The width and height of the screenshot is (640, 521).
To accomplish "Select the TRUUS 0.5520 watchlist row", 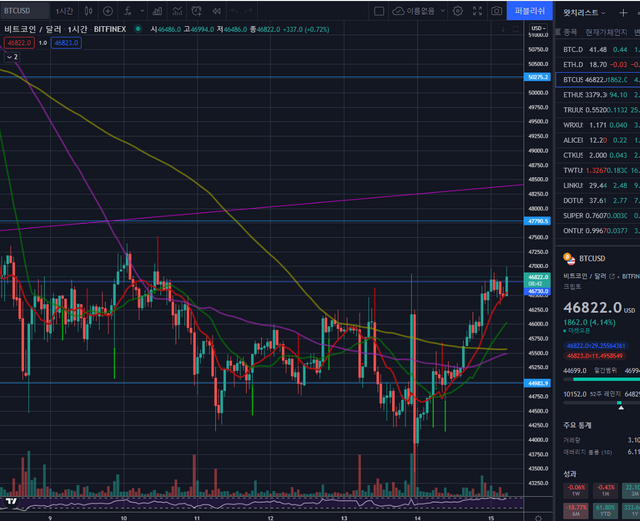I will tap(598, 110).
